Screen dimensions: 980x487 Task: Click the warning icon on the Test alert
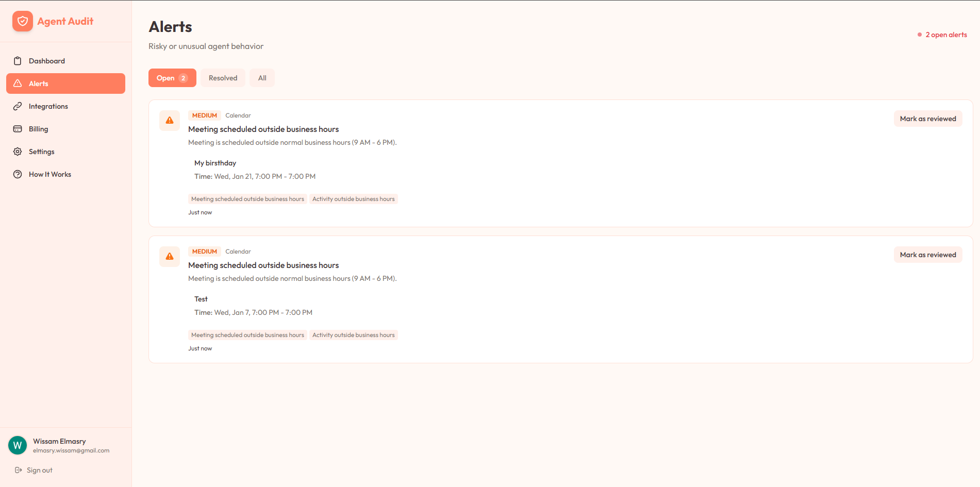point(169,256)
